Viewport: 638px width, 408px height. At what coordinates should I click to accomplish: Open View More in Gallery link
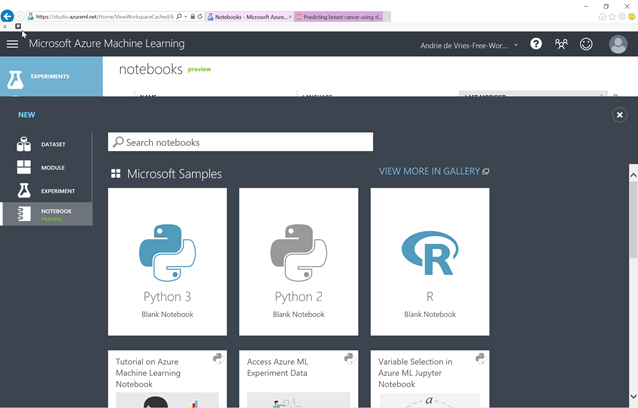(x=434, y=171)
